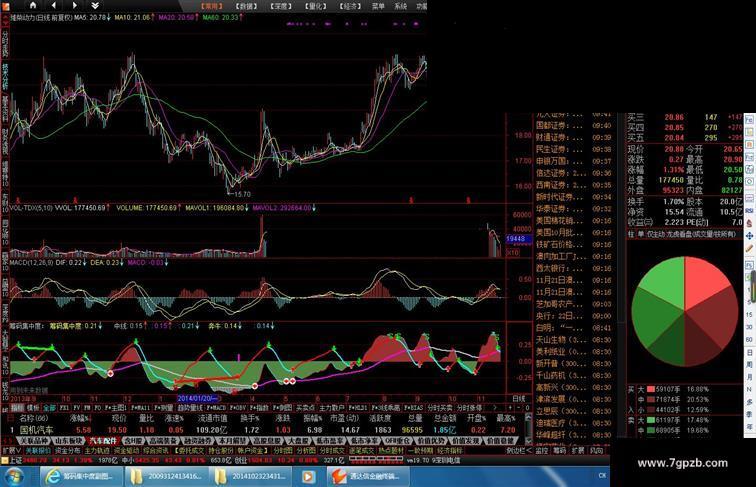Open the 通达信金融终端 taskbar item

click(369, 476)
